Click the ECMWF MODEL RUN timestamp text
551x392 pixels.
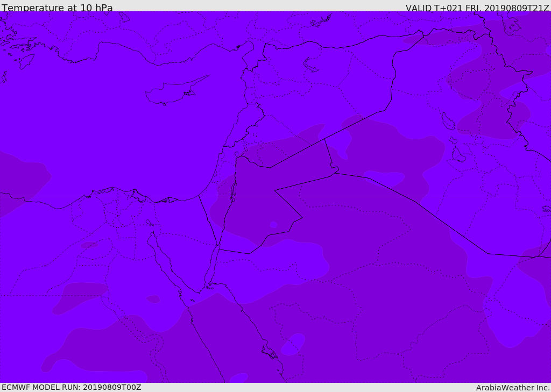[x=71, y=387]
